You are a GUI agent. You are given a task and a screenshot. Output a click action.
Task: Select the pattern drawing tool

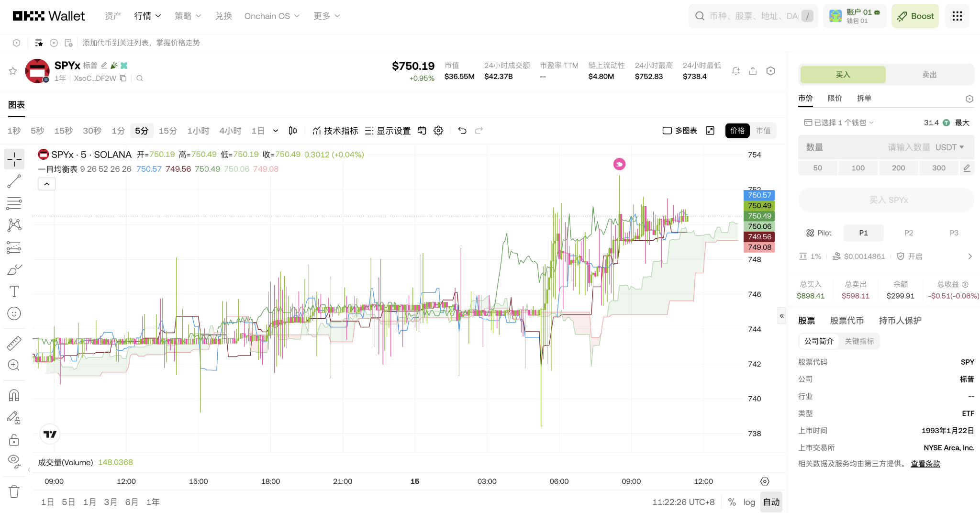point(14,225)
